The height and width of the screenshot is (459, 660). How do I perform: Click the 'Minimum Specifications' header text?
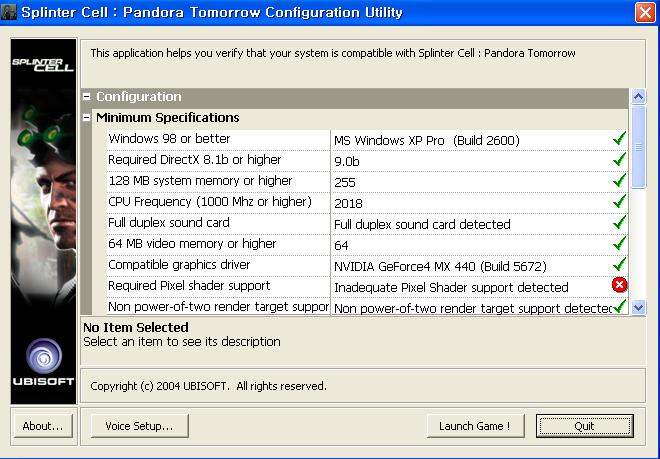[x=168, y=118]
